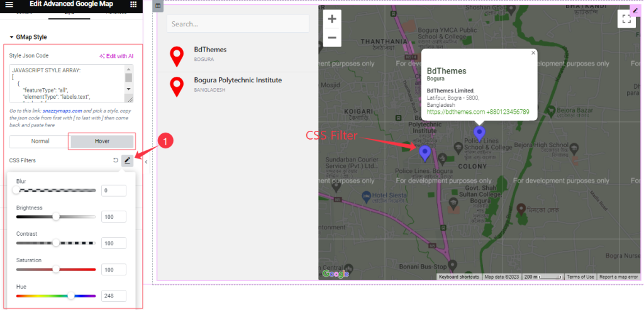Zoom out on the map

pos(332,38)
